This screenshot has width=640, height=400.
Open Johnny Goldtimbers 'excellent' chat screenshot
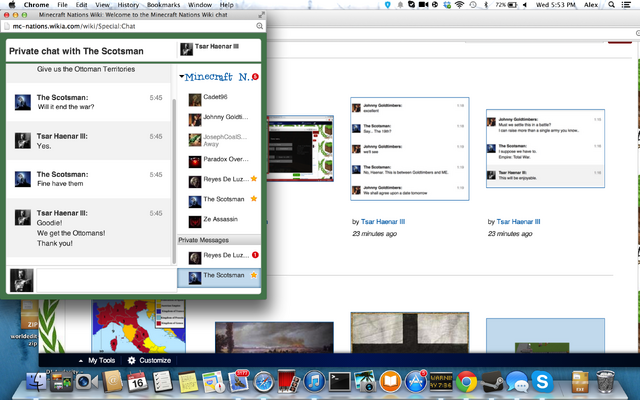point(410,149)
